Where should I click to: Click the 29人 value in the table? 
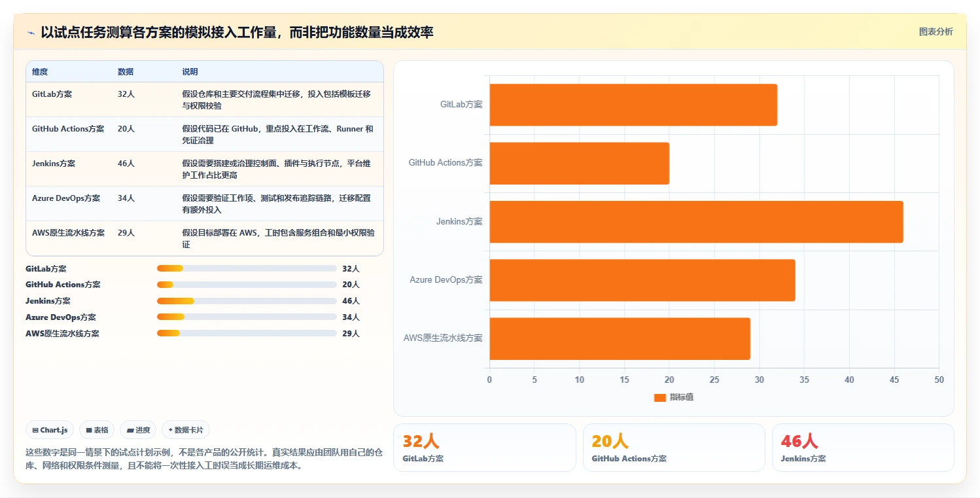pos(126,233)
